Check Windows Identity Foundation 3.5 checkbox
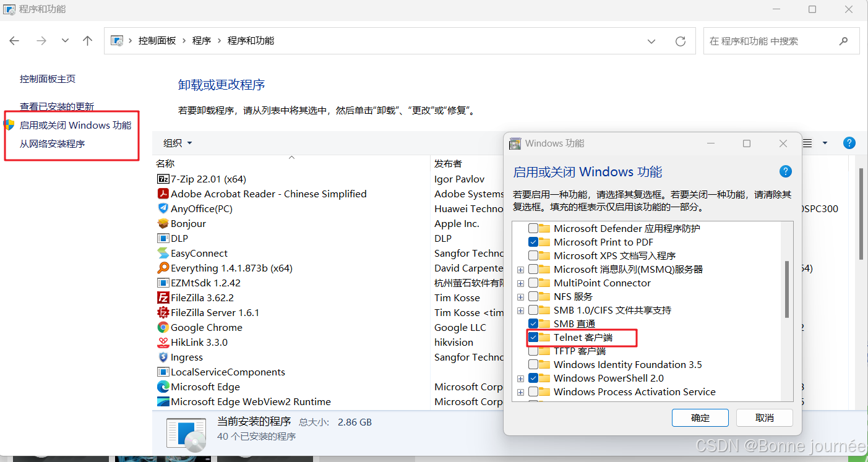 coord(533,364)
